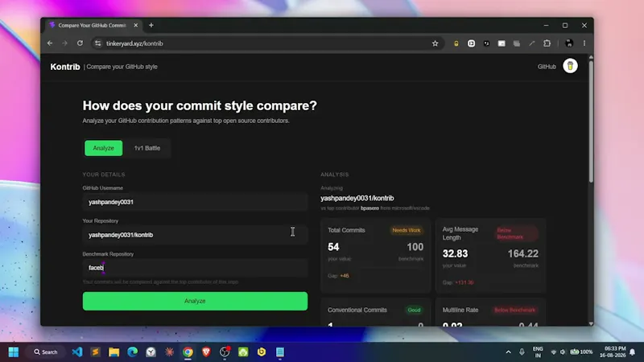
Task: Click the Good badge on Conventional Commits
Action: click(x=414, y=310)
